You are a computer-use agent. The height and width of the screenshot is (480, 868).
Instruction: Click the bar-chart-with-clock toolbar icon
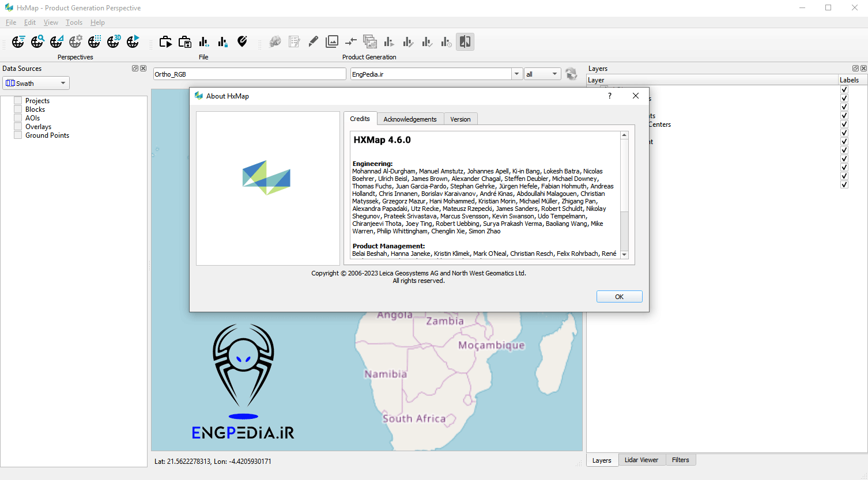click(446, 41)
